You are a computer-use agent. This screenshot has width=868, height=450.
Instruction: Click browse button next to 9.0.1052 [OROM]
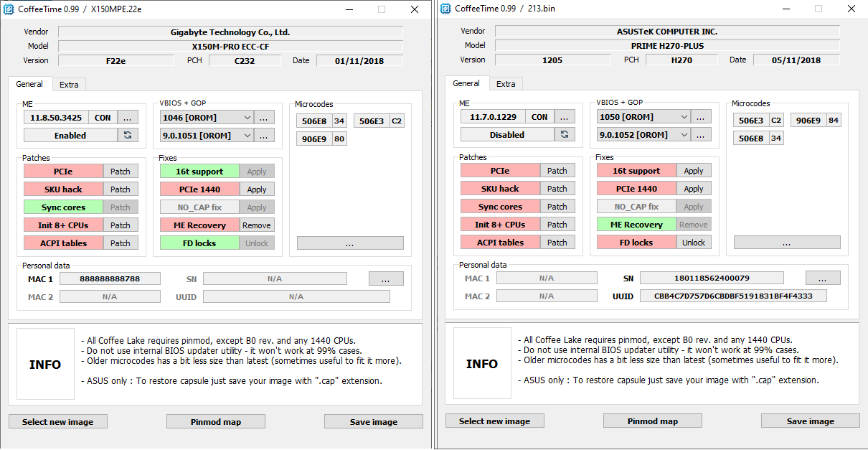click(701, 134)
